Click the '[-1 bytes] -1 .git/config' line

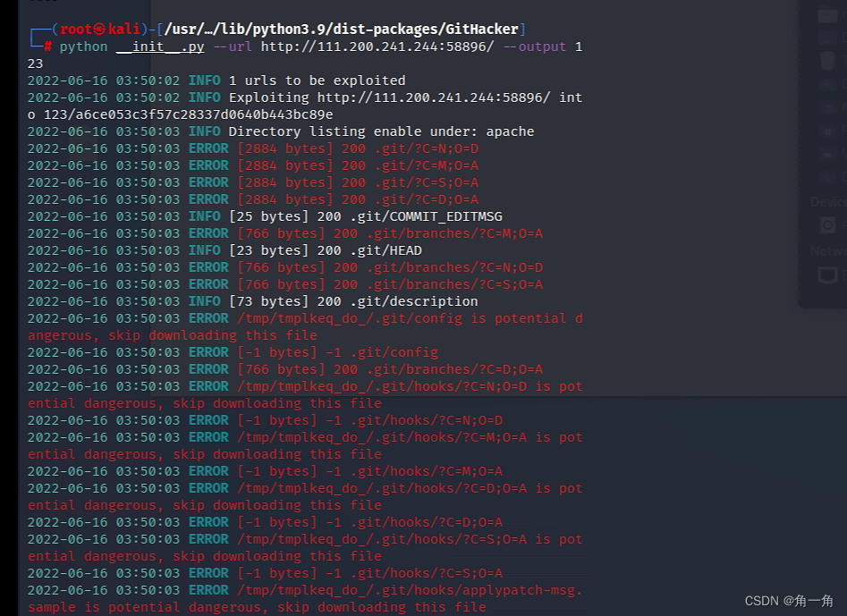pyautogui.click(x=337, y=352)
